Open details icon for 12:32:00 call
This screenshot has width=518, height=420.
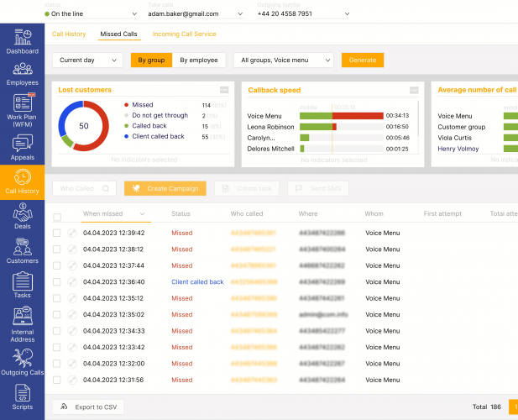point(72,364)
